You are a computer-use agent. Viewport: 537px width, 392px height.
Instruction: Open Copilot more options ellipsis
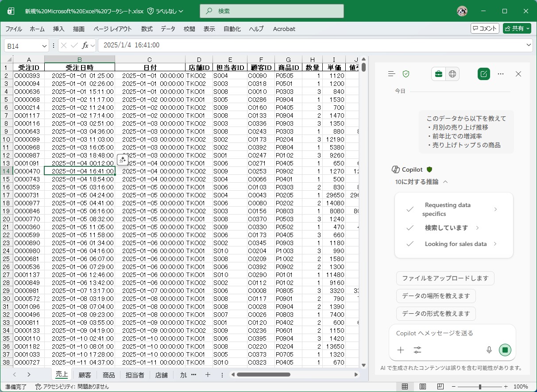pyautogui.click(x=501, y=74)
